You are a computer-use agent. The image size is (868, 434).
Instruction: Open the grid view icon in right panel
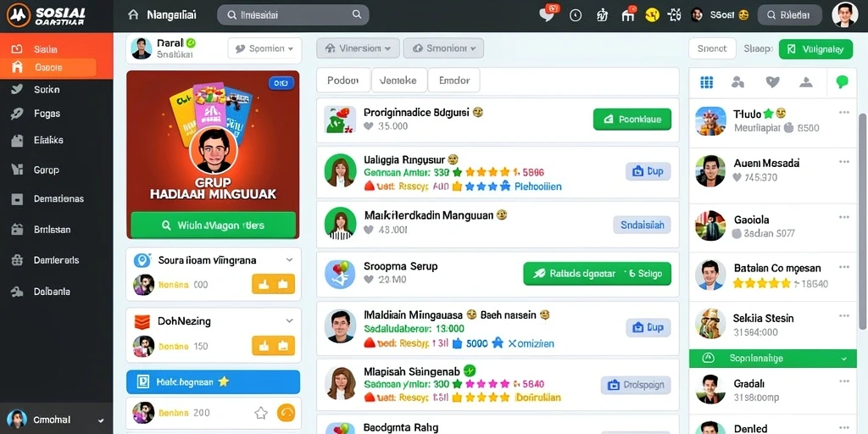[x=706, y=82]
